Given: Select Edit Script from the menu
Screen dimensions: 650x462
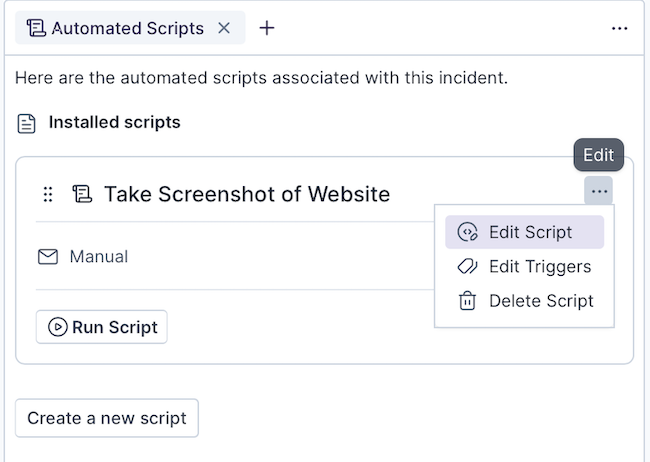Looking at the screenshot, I should (530, 232).
